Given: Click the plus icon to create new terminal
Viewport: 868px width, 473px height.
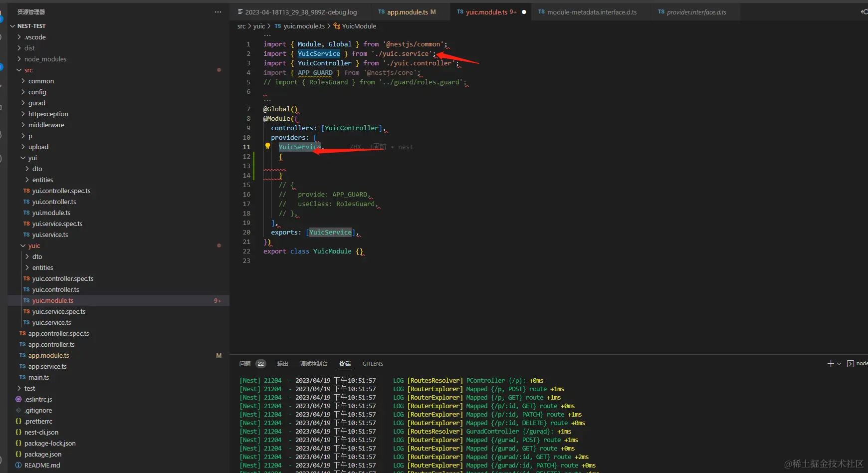Looking at the screenshot, I should coord(831,364).
